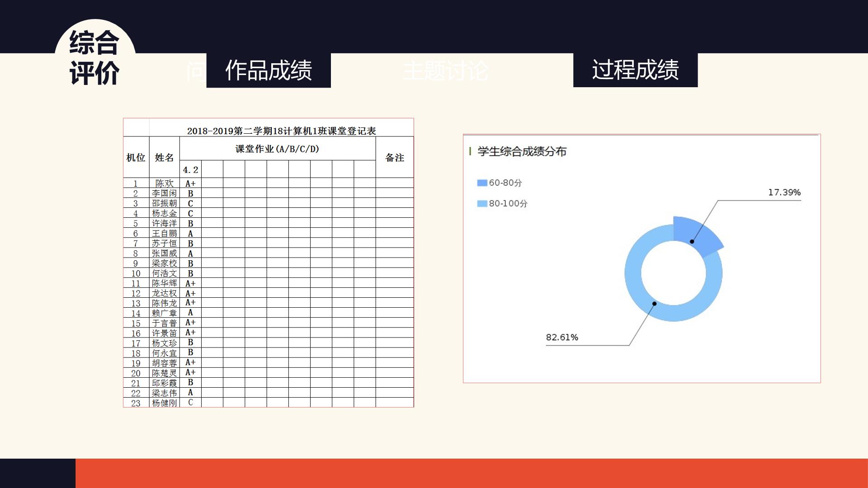The image size is (868, 488).
Task: Click the row for 杨健刚
Action: 269,403
